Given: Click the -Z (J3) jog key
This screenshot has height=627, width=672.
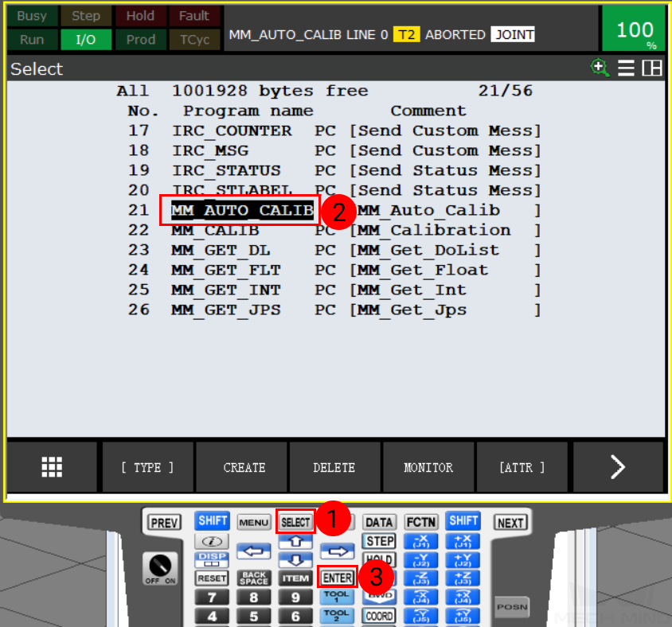Looking at the screenshot, I should click(x=421, y=578).
